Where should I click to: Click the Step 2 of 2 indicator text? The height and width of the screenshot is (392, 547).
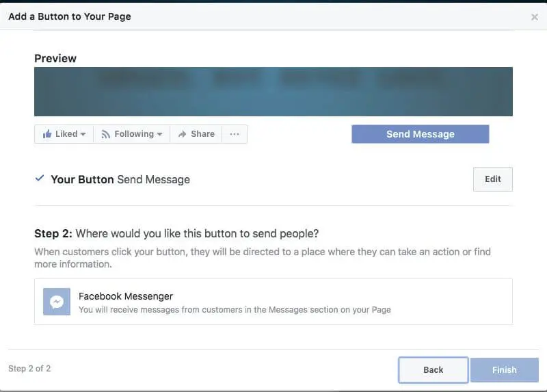click(29, 369)
